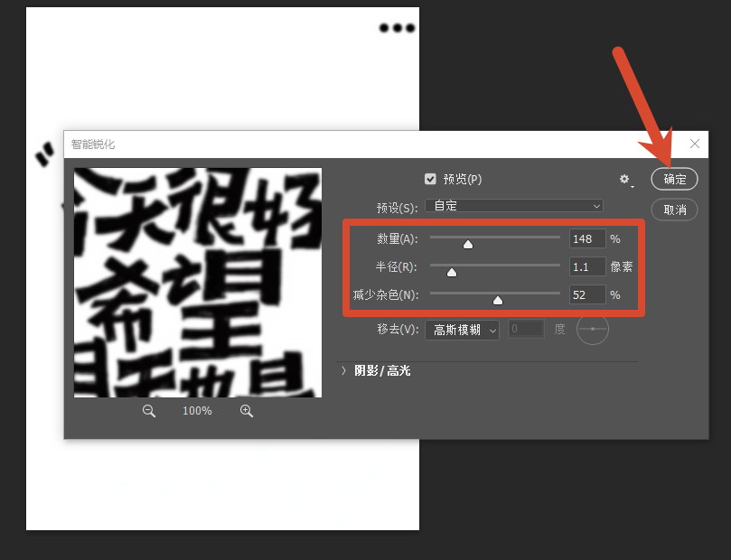
Task: Click the disabled angle field showing 0
Action: [x=526, y=329]
